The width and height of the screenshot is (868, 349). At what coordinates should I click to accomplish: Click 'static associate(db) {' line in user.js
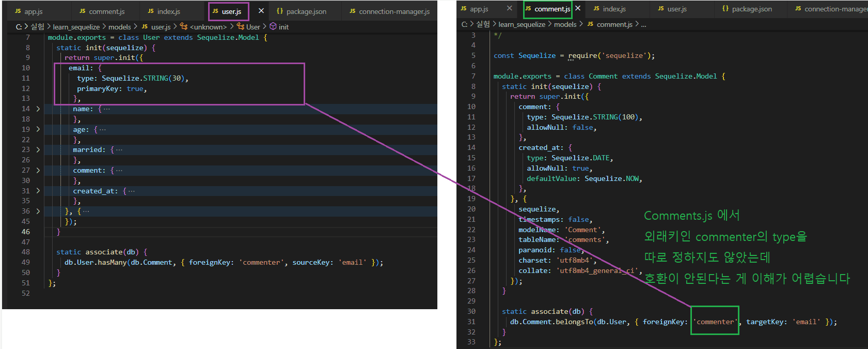(102, 252)
